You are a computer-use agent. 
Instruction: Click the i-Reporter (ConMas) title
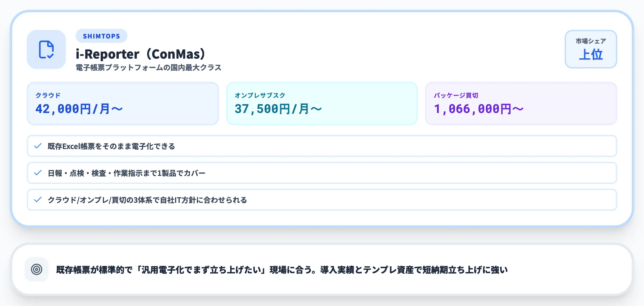click(140, 54)
